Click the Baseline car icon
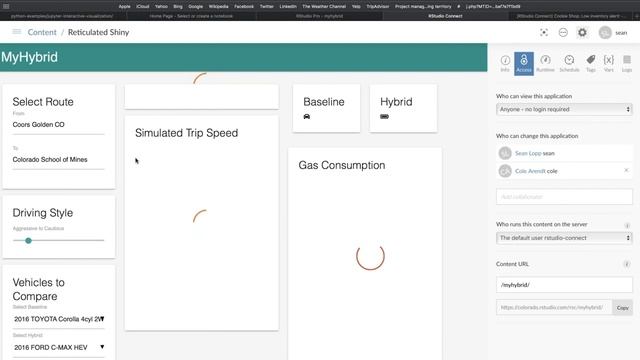The height and width of the screenshot is (360, 640). 307,117
